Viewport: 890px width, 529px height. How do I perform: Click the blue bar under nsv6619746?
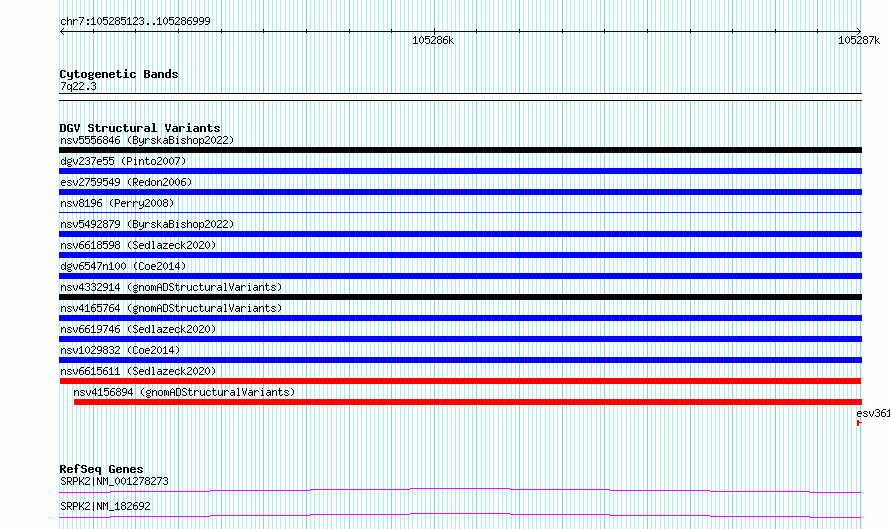coord(460,339)
